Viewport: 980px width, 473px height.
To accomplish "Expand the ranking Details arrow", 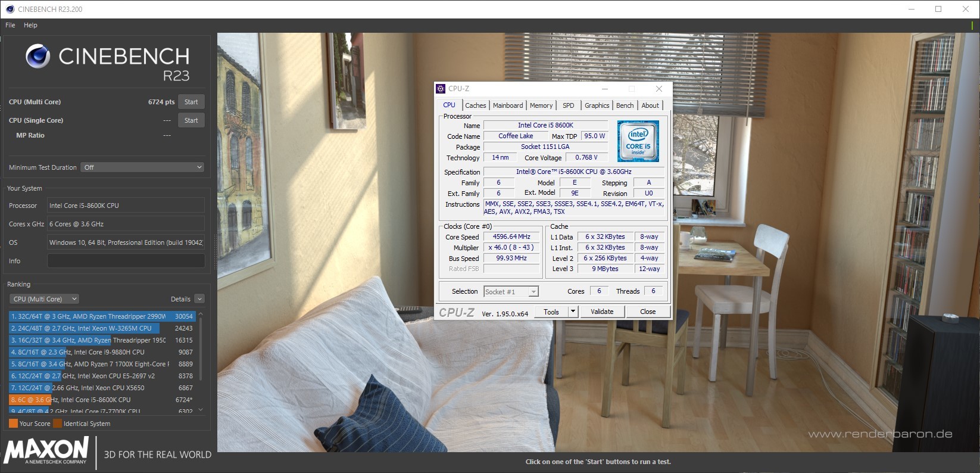I will pos(199,299).
